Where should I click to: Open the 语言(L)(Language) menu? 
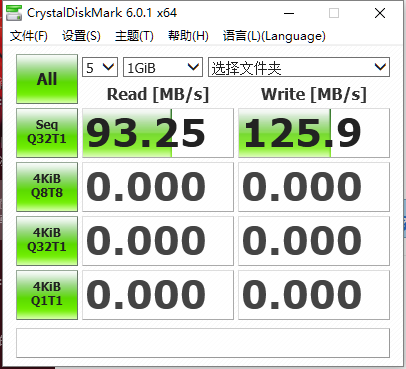274,36
